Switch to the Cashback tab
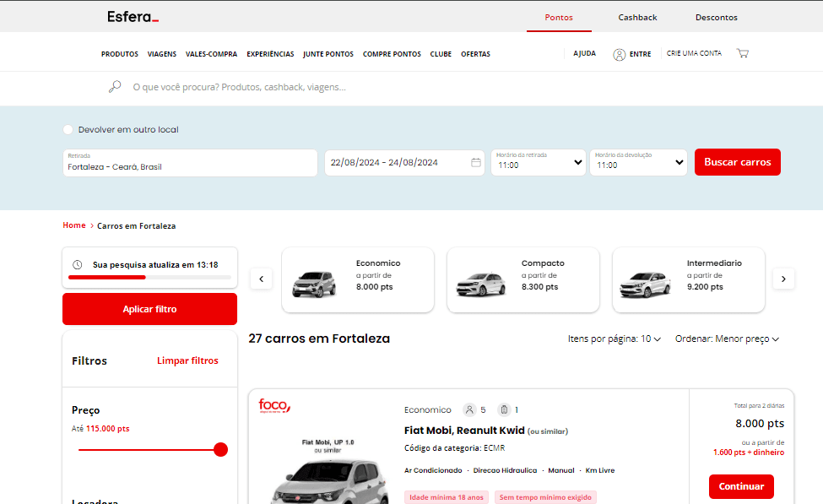 [x=637, y=17]
